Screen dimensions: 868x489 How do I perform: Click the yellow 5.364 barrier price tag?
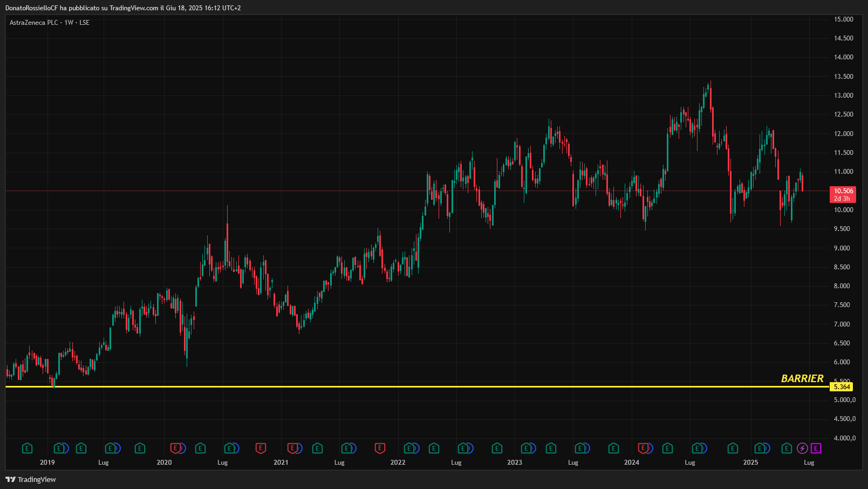pyautogui.click(x=842, y=386)
